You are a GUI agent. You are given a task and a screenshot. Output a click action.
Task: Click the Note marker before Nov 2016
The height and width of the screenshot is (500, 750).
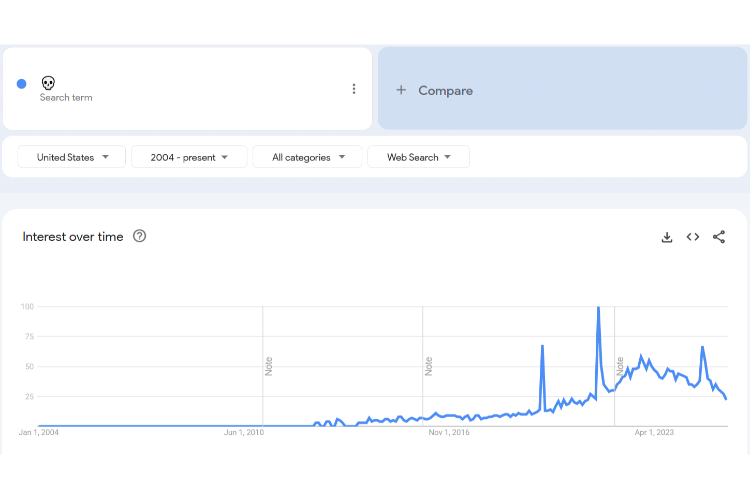[428, 366]
